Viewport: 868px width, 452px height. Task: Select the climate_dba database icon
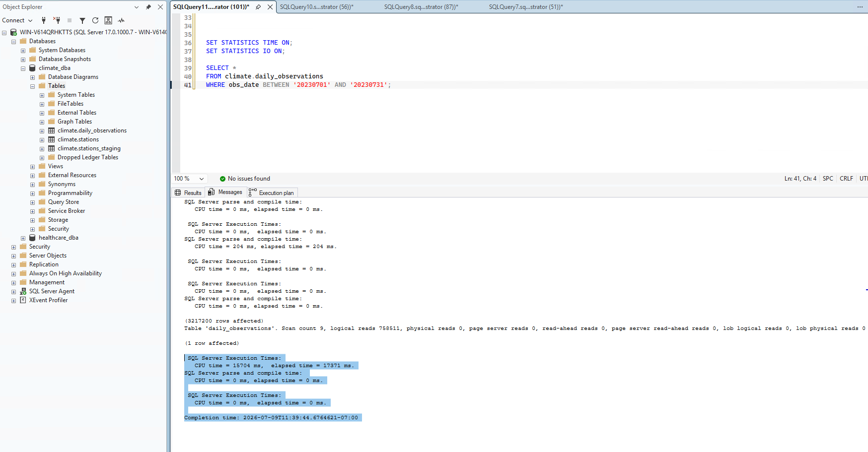[x=32, y=68]
